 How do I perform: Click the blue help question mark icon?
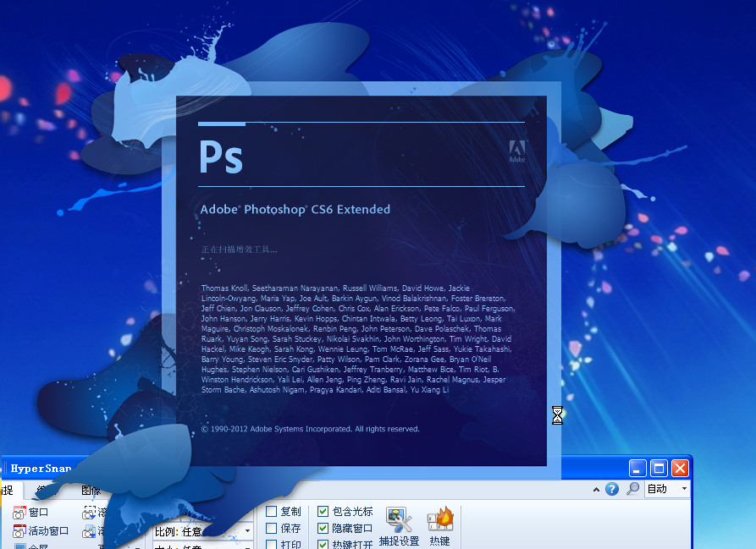pyautogui.click(x=612, y=489)
